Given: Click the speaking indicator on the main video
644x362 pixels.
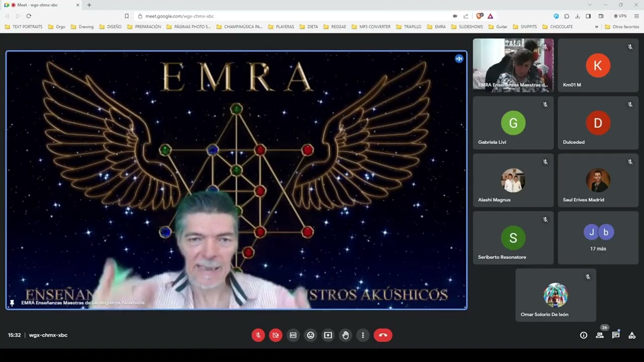Looking at the screenshot, I should 459,59.
